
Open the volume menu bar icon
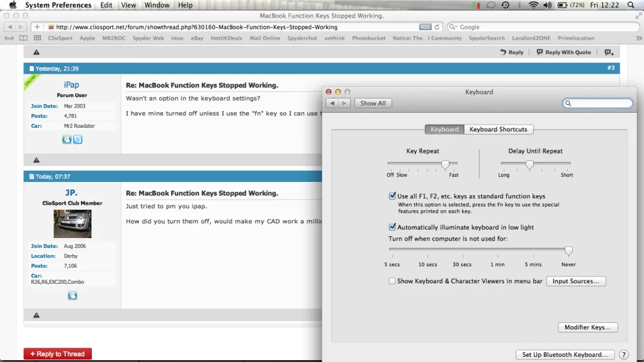547,5
